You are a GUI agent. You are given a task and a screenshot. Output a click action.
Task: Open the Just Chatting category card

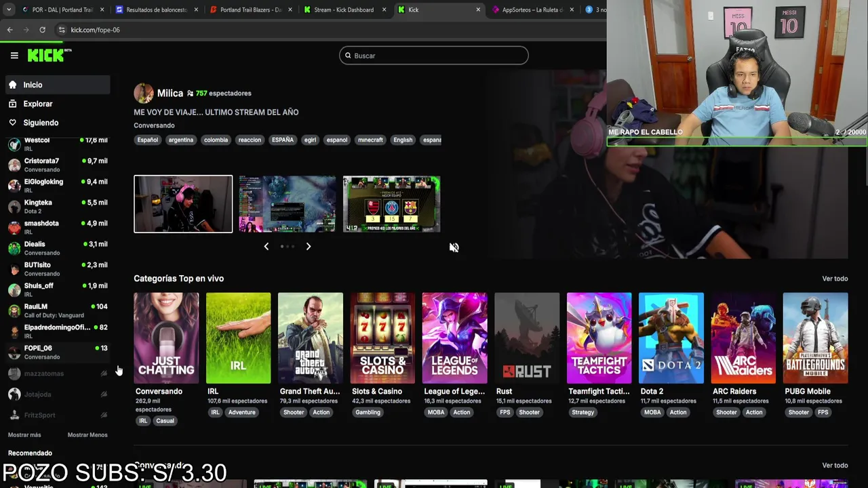pyautogui.click(x=166, y=338)
